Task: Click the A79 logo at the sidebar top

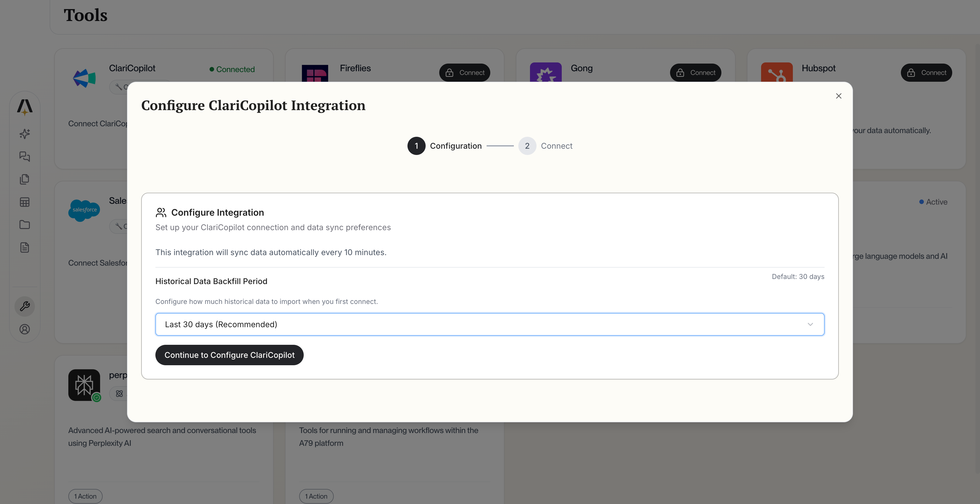Action: coord(24,108)
